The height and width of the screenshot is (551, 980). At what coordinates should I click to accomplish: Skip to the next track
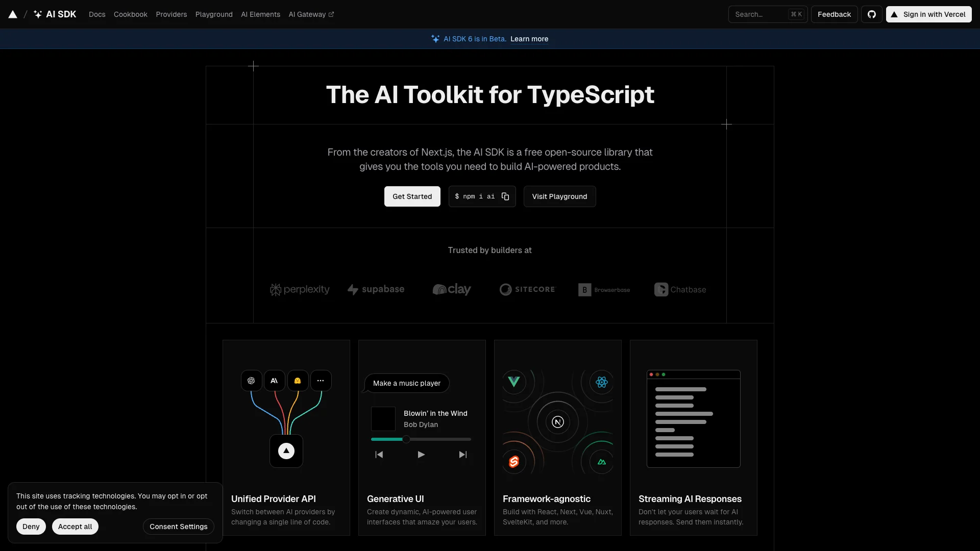click(462, 455)
